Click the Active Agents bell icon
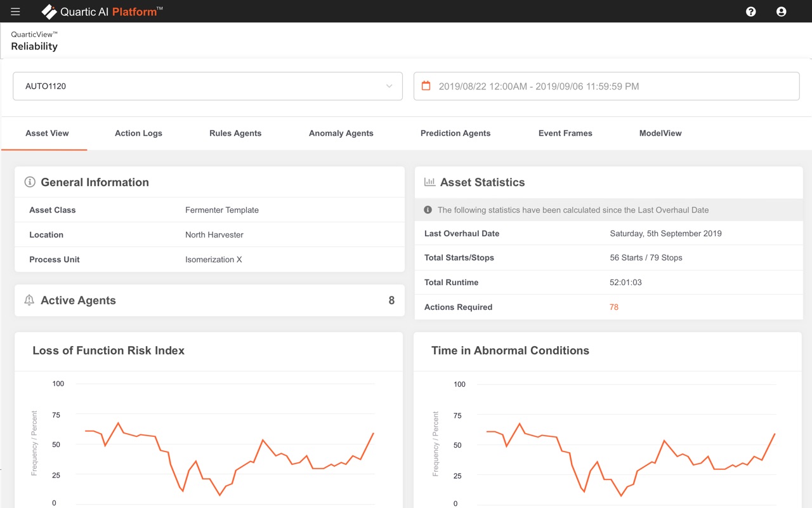This screenshot has width=812, height=508. (x=29, y=300)
